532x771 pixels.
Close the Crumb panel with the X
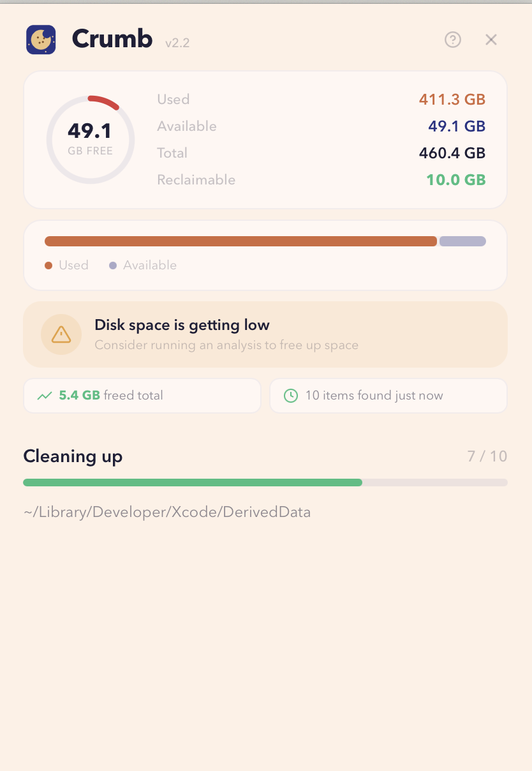pos(491,40)
